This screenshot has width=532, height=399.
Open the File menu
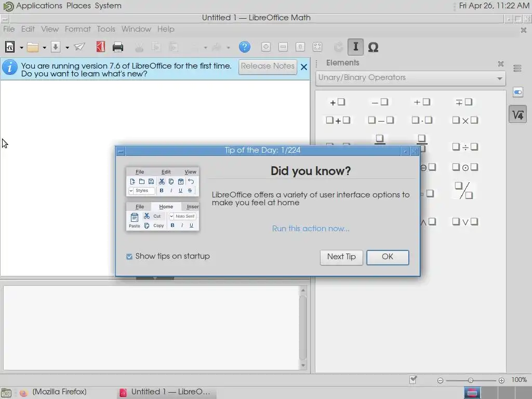pos(9,29)
